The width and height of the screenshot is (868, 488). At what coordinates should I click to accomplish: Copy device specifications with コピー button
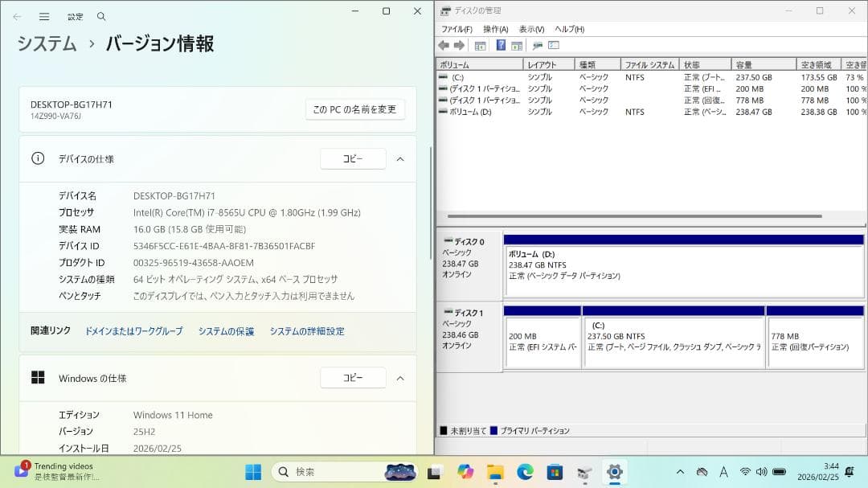coord(353,159)
